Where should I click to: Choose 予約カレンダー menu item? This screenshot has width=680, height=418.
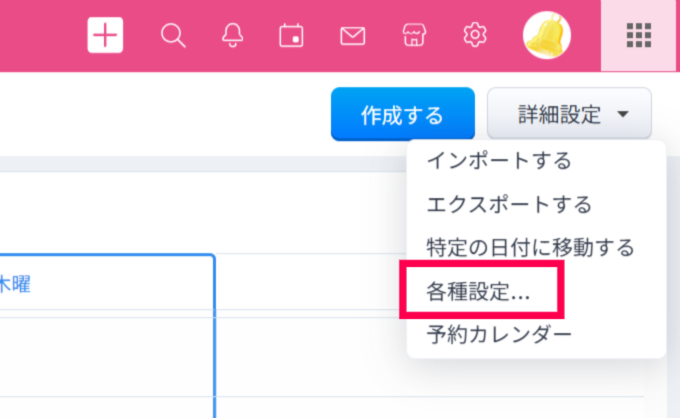click(499, 335)
